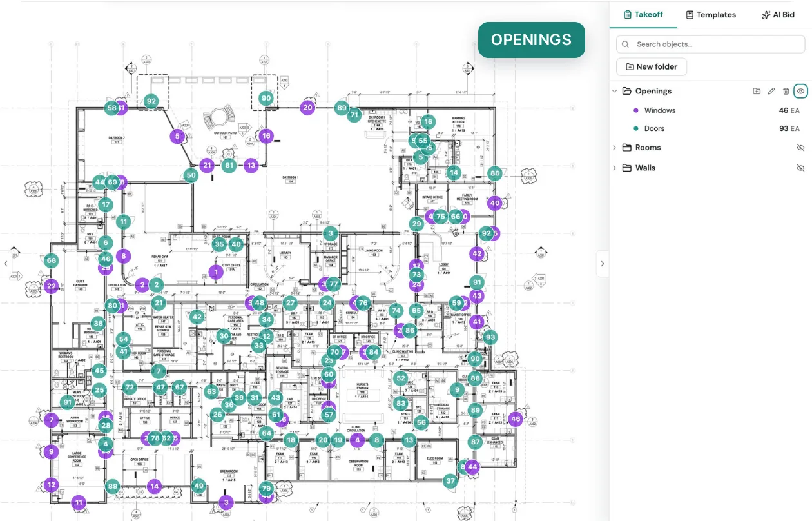
Task: Select teal door marker 38 on plan
Action: 98,324
